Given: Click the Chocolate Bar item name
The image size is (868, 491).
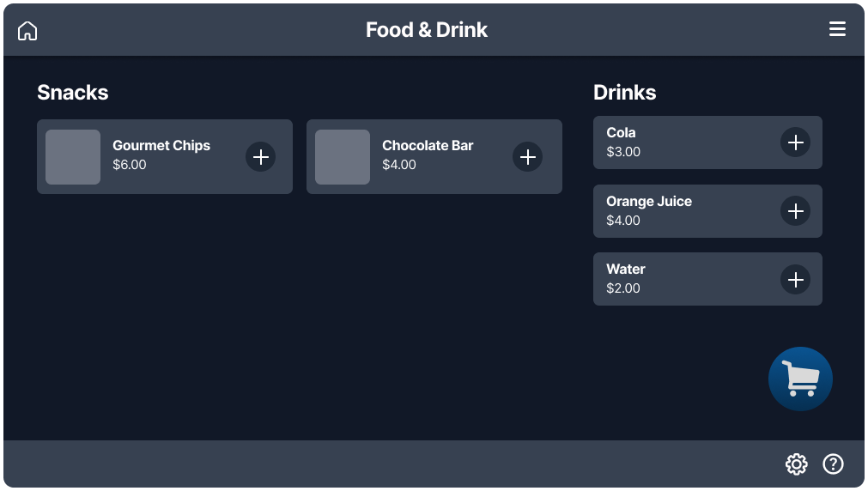Looking at the screenshot, I should coord(428,146).
